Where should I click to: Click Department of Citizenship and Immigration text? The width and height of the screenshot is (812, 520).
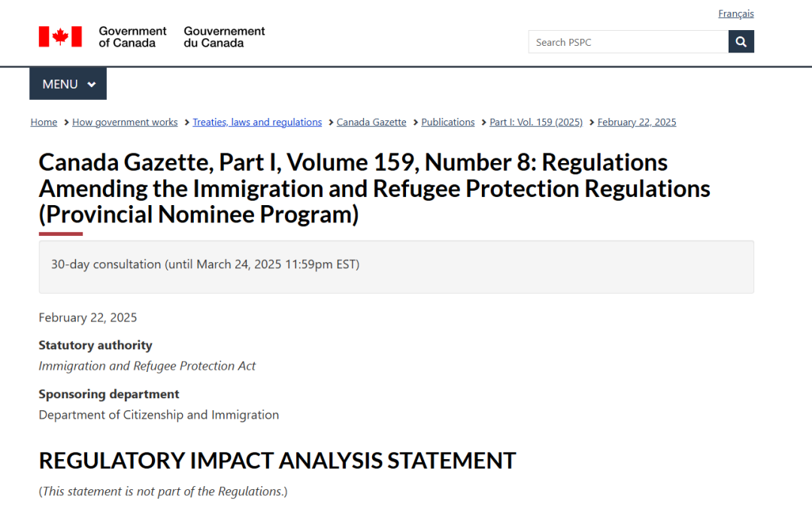159,415
